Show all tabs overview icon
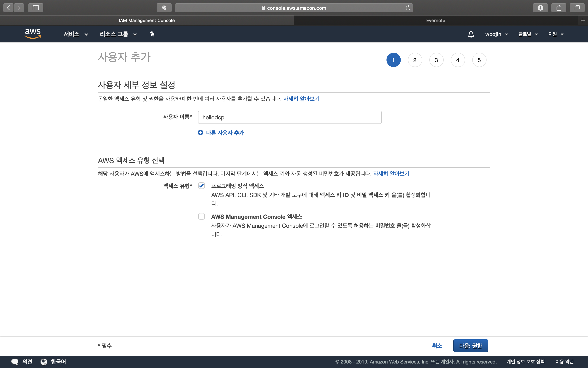 coord(577,8)
